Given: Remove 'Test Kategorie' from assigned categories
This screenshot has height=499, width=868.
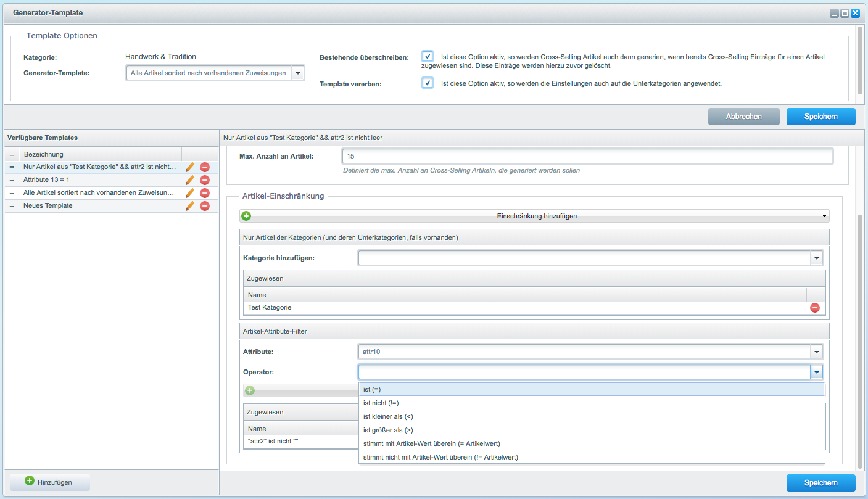Looking at the screenshot, I should click(x=815, y=307).
